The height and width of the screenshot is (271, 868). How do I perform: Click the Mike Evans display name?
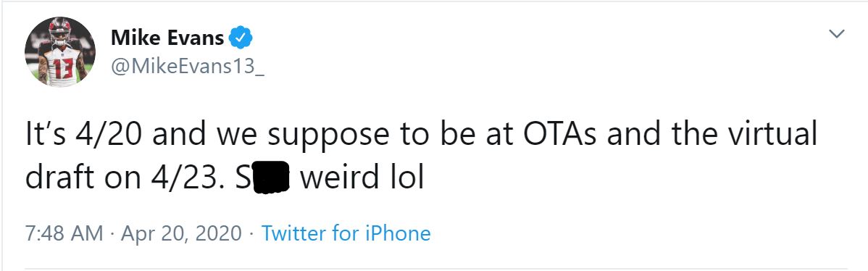click(167, 38)
